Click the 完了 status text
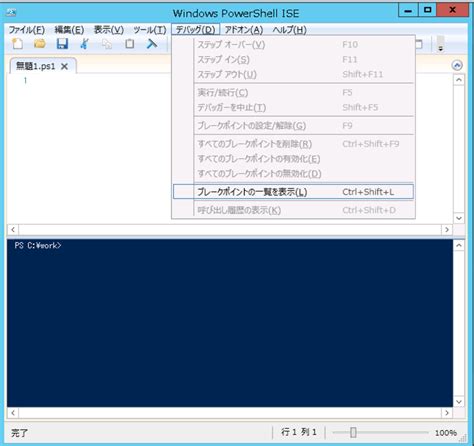474x446 pixels. point(19,433)
